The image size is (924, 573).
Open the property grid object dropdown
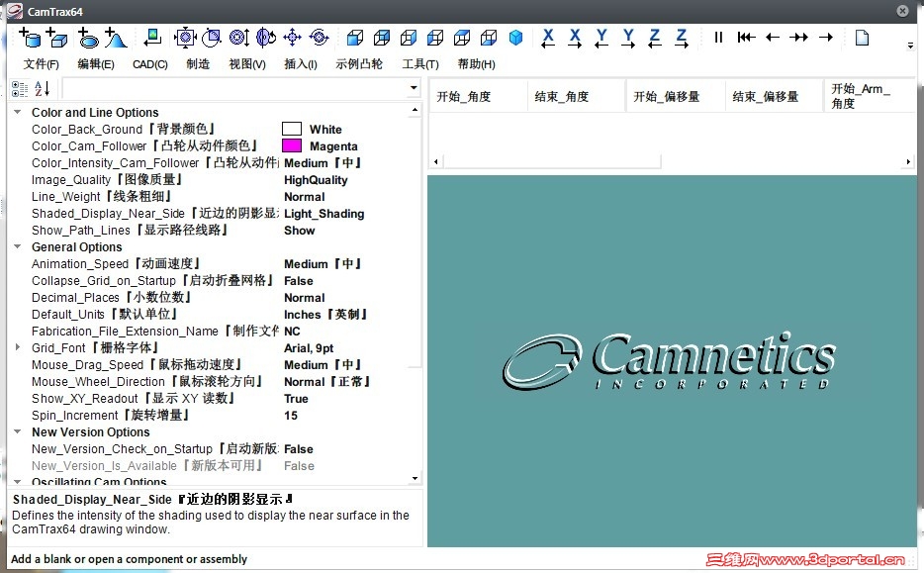[x=414, y=88]
